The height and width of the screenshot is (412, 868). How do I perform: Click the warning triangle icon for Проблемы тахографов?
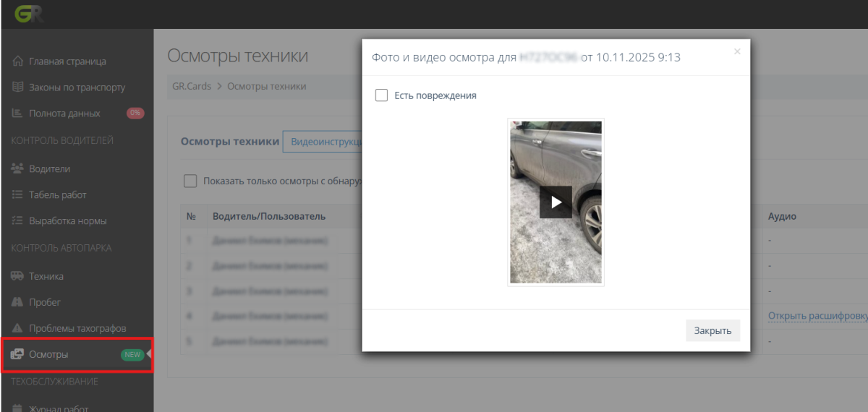18,328
